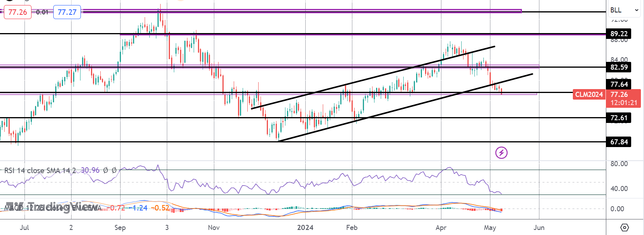Click the Jun label on time axis

[x=539, y=228]
